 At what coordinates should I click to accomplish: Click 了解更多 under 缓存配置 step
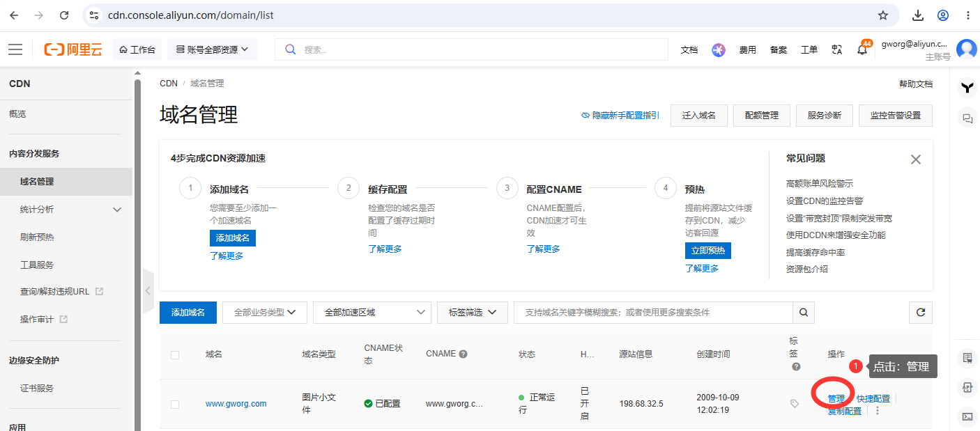[x=385, y=249]
